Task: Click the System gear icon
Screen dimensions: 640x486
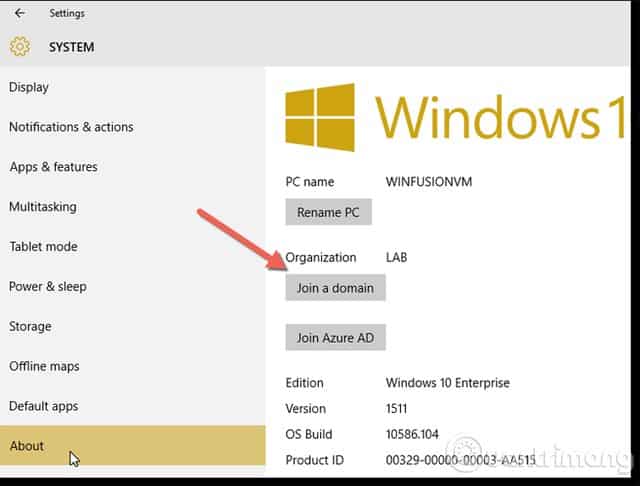Action: click(20, 47)
